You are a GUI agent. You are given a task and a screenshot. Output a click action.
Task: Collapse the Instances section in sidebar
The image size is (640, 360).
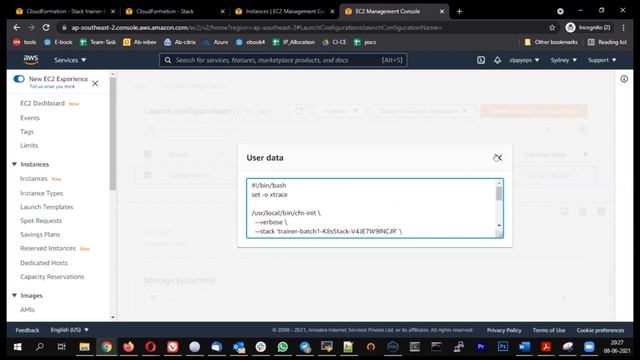tap(14, 164)
